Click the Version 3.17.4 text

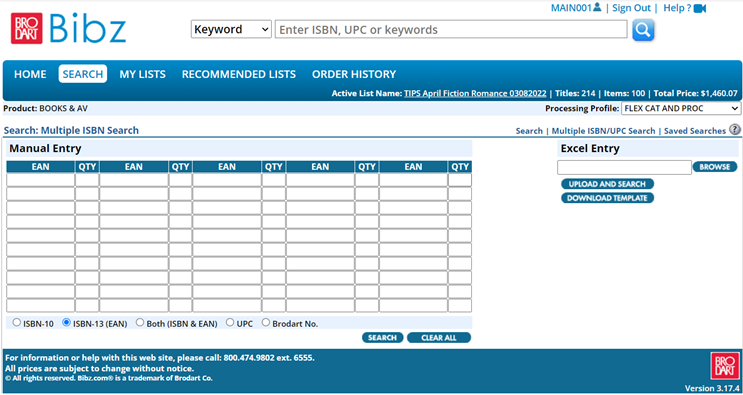(x=711, y=388)
